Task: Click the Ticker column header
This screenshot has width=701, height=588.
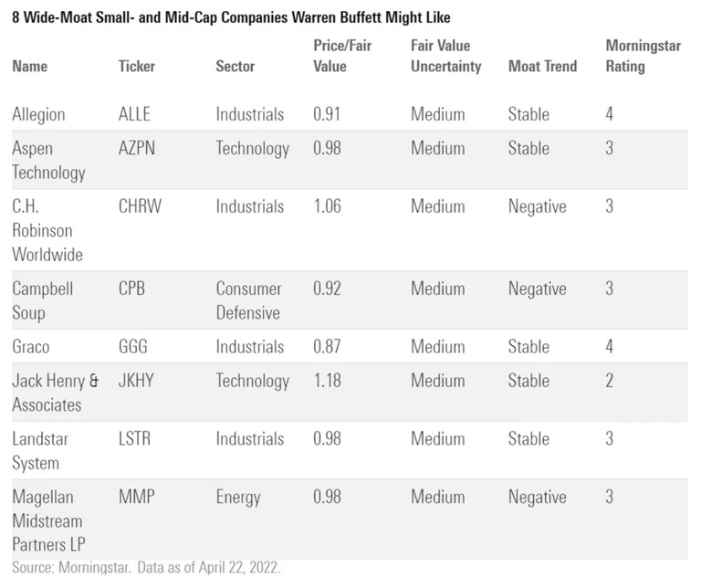Action: [x=137, y=66]
